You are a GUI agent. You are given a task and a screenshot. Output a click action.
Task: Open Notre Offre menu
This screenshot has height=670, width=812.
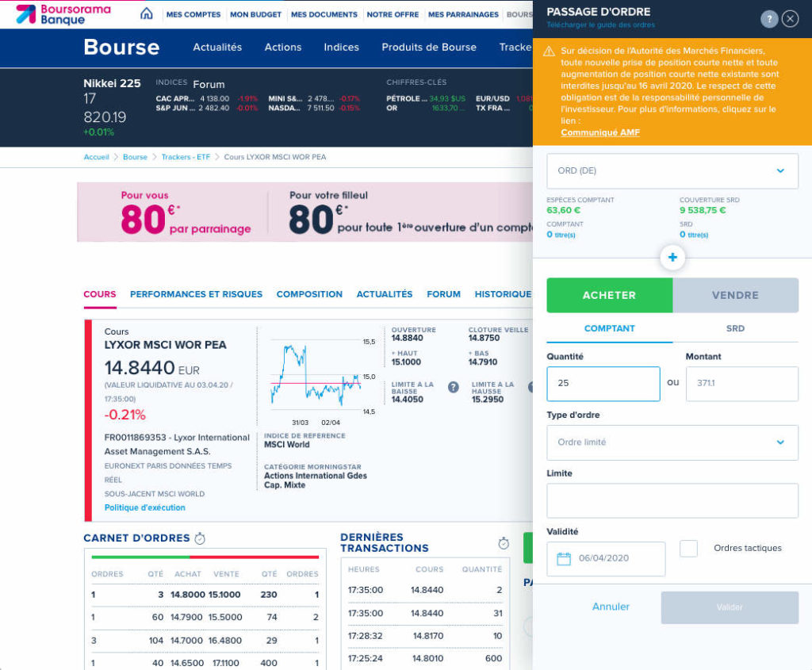pos(393,14)
